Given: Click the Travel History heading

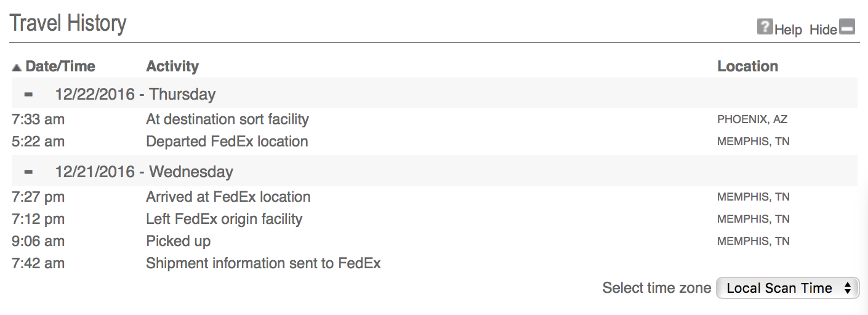Looking at the screenshot, I should point(68,23).
